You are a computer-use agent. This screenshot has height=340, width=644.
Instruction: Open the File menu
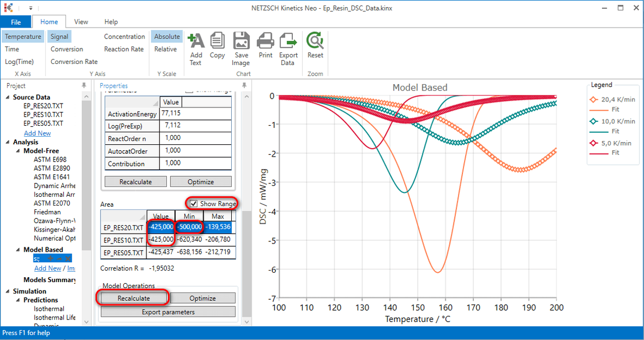[17, 21]
